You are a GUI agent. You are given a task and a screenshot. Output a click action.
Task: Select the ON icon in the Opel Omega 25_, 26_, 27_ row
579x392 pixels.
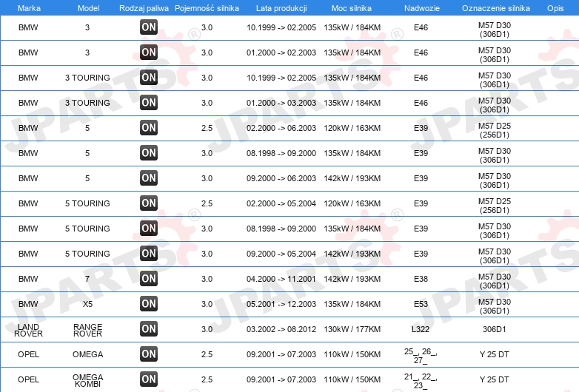point(149,354)
